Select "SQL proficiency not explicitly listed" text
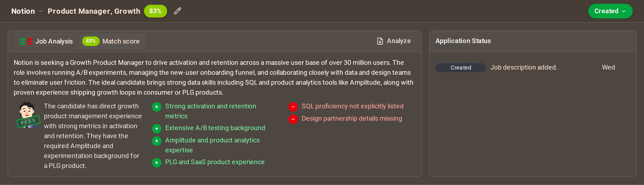Viewport: 644px width, 185px height. [x=352, y=106]
